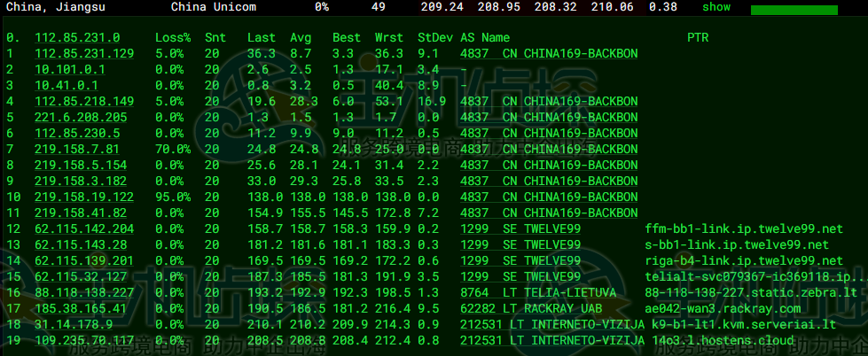Open IP link 62.115.142.204
Screen dimensions: 868x356
[84, 228]
